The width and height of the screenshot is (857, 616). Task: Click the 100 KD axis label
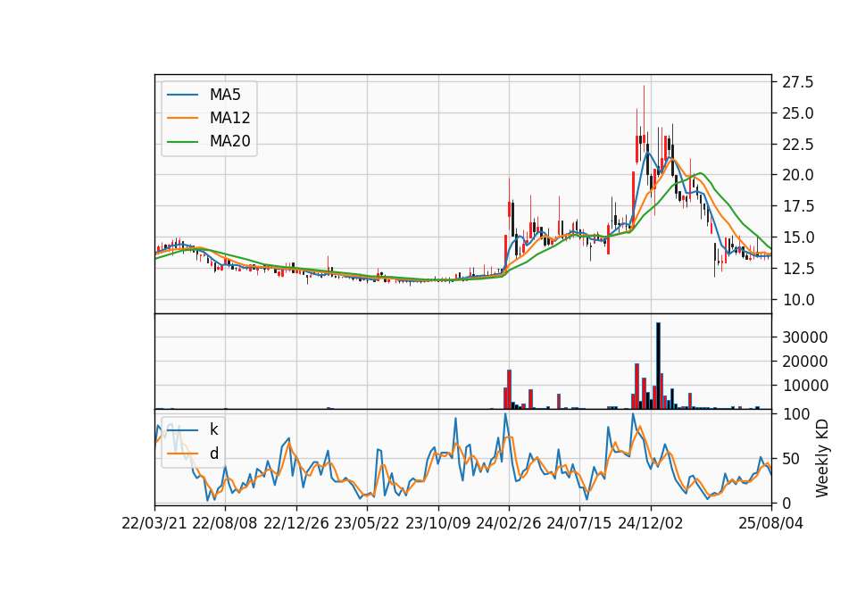coord(795,414)
